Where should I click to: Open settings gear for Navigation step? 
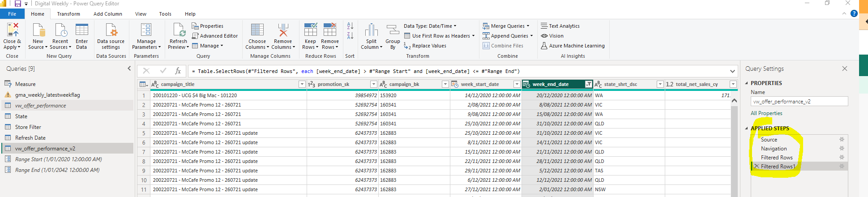click(842, 148)
